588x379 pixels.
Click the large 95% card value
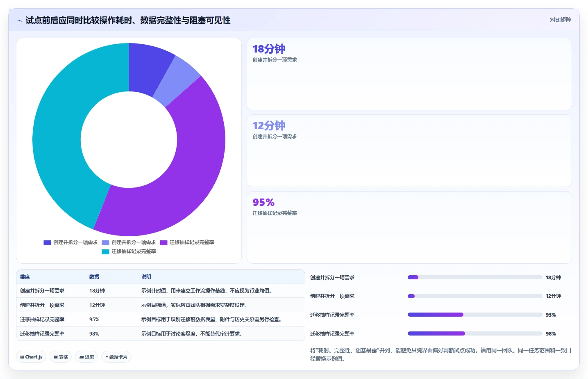tap(263, 202)
